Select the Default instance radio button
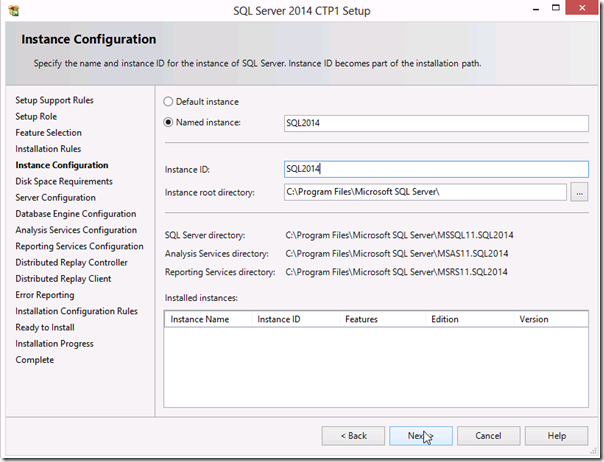 tap(168, 102)
